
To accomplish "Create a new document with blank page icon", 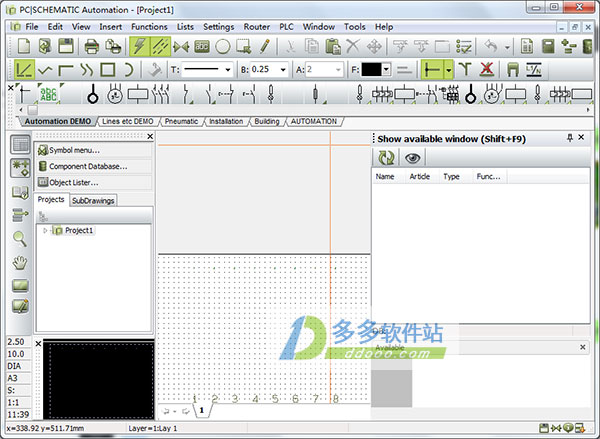I will click(24, 47).
